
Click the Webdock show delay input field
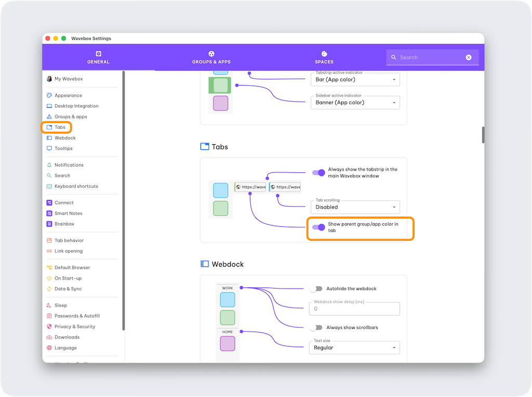356,309
